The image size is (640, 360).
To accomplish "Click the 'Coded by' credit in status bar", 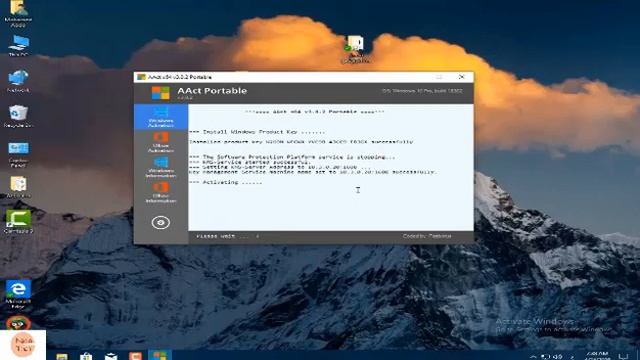I will (427, 236).
